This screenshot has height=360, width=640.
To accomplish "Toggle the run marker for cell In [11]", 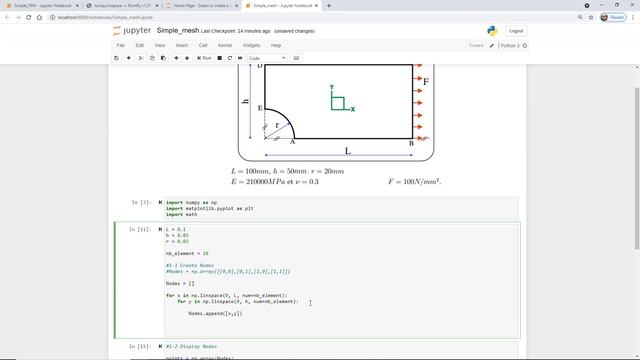I will (160, 229).
